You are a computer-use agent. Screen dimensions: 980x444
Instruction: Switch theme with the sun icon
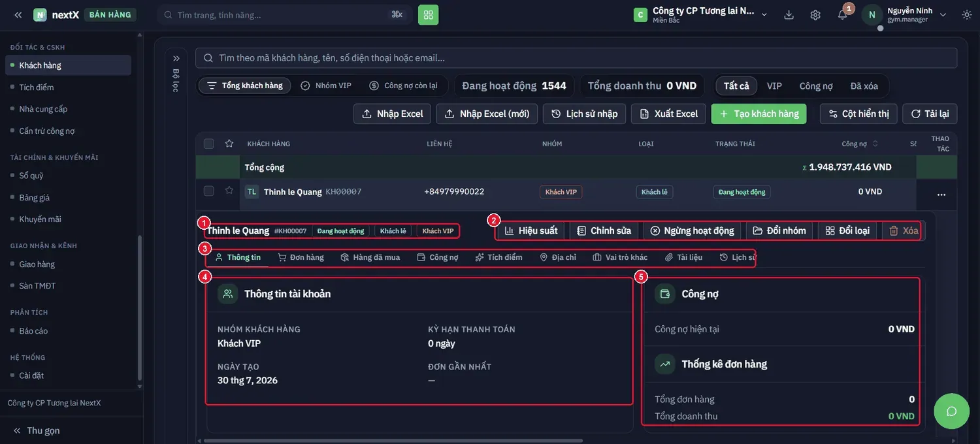[x=967, y=14]
